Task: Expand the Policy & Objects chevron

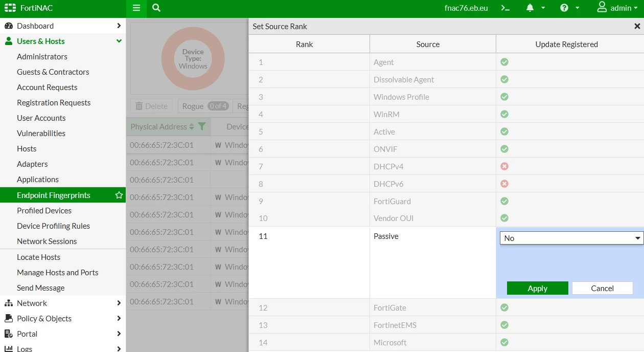Action: 119,318
